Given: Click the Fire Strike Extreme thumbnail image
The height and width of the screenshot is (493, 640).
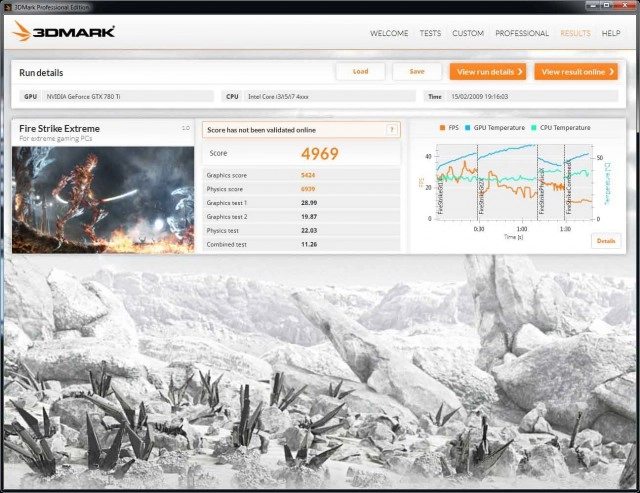Looking at the screenshot, I should [103, 200].
